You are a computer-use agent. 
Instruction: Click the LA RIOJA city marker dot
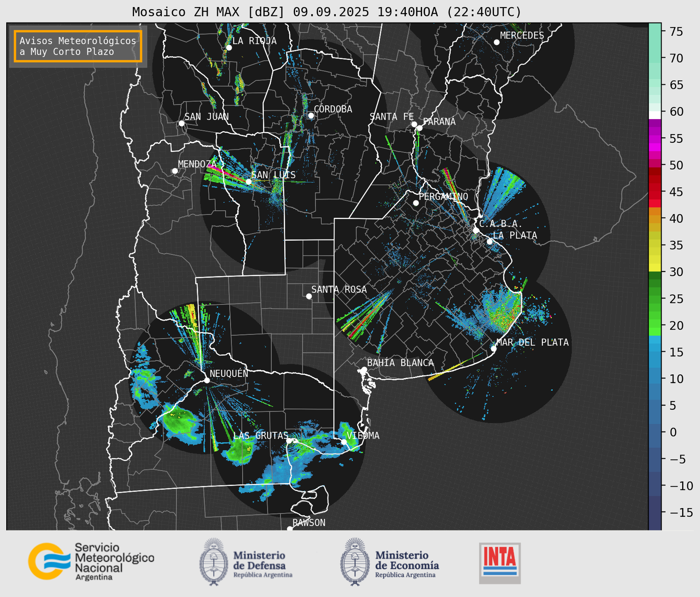click(x=229, y=48)
